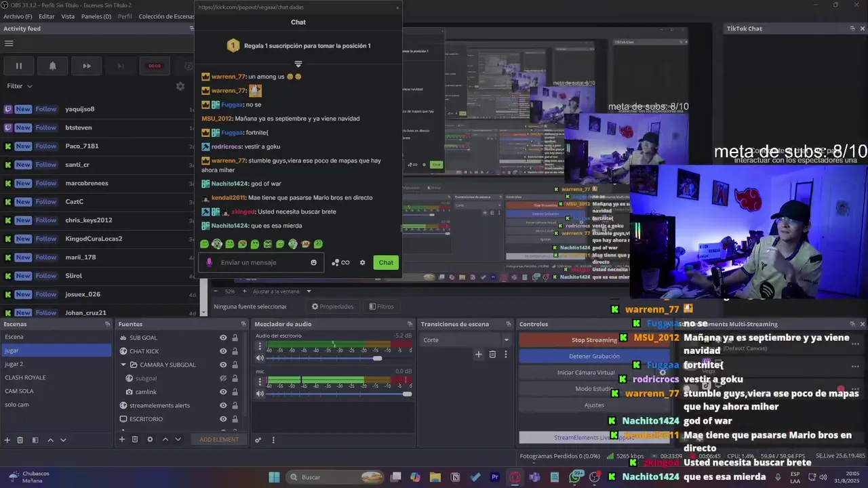868x488 pixels.
Task: Add a scene transition with plus icon
Action: (x=478, y=354)
